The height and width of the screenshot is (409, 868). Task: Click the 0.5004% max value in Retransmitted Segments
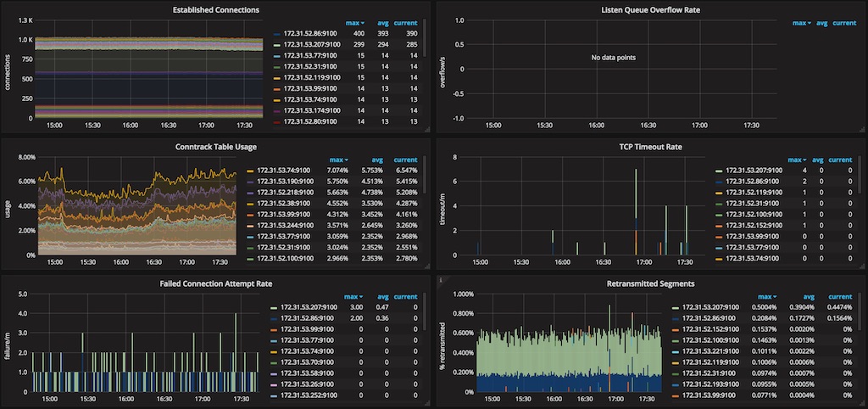click(765, 307)
